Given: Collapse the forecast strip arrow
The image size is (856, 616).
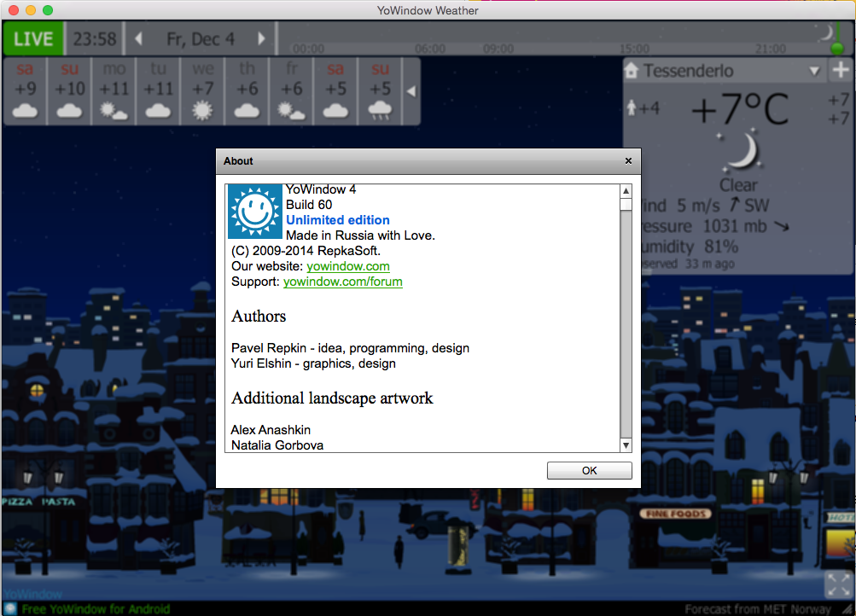Looking at the screenshot, I should tap(411, 91).
